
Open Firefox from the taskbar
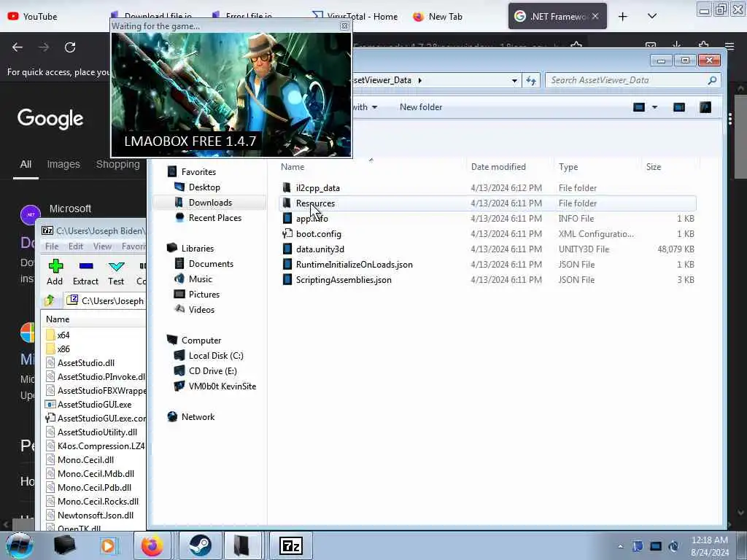[152, 545]
